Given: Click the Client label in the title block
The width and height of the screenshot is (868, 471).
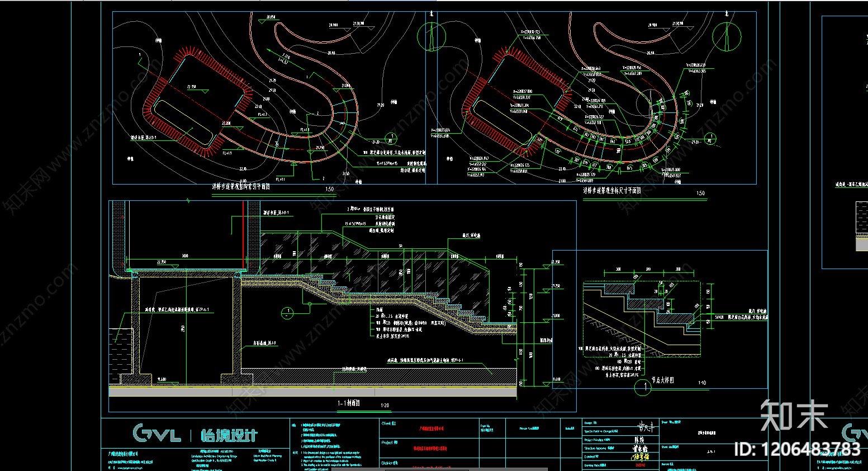Looking at the screenshot, I should click(x=389, y=423).
